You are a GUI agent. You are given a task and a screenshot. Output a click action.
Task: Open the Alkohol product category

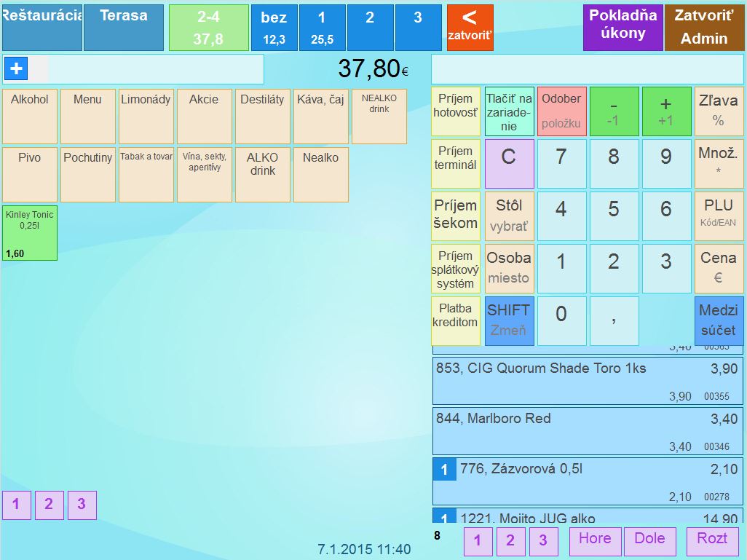[30, 117]
